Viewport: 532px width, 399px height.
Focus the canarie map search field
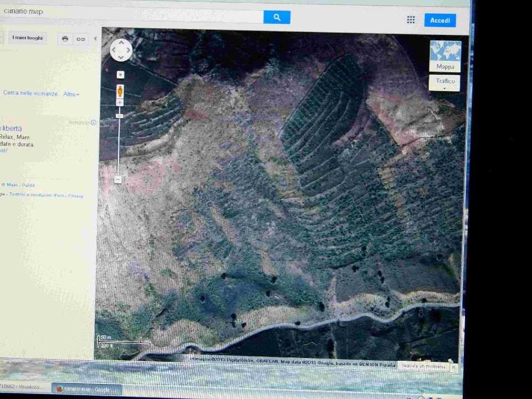coord(132,13)
